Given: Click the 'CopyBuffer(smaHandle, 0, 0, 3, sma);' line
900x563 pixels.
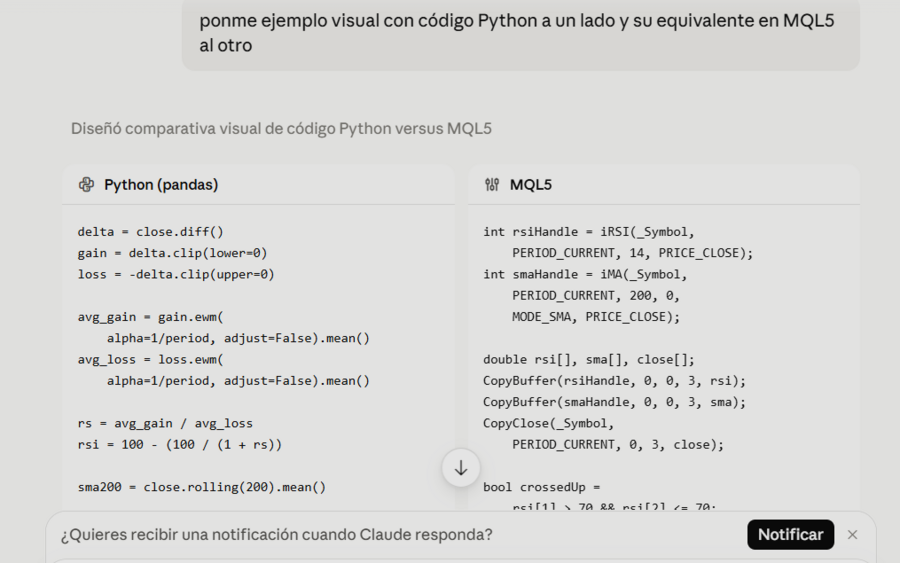Looking at the screenshot, I should coord(614,402).
